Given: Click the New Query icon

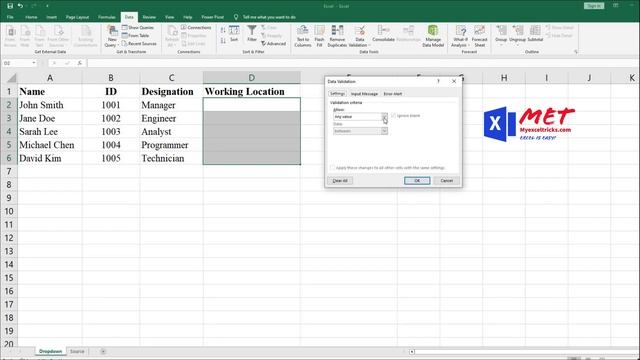Looking at the screenshot, I should click(x=112, y=36).
